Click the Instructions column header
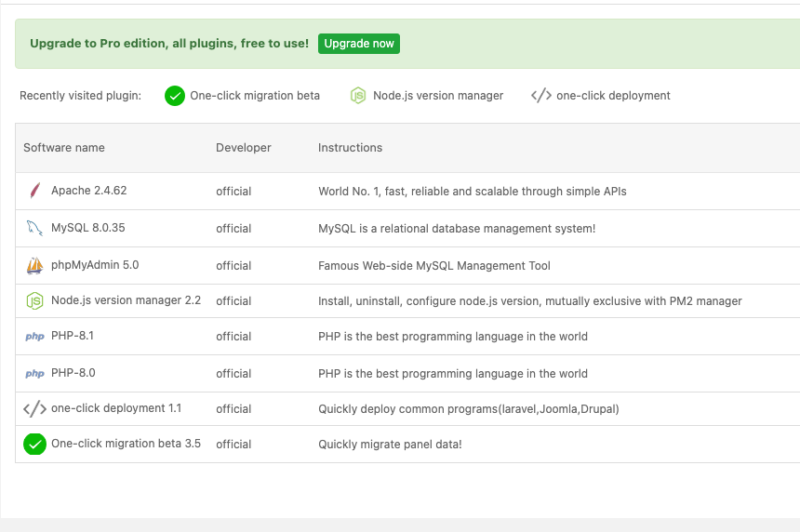800x532 pixels. point(350,148)
